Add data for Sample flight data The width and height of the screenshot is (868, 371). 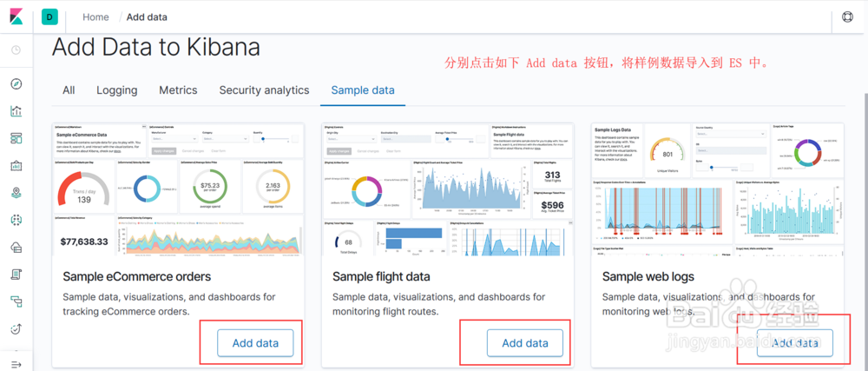click(525, 343)
